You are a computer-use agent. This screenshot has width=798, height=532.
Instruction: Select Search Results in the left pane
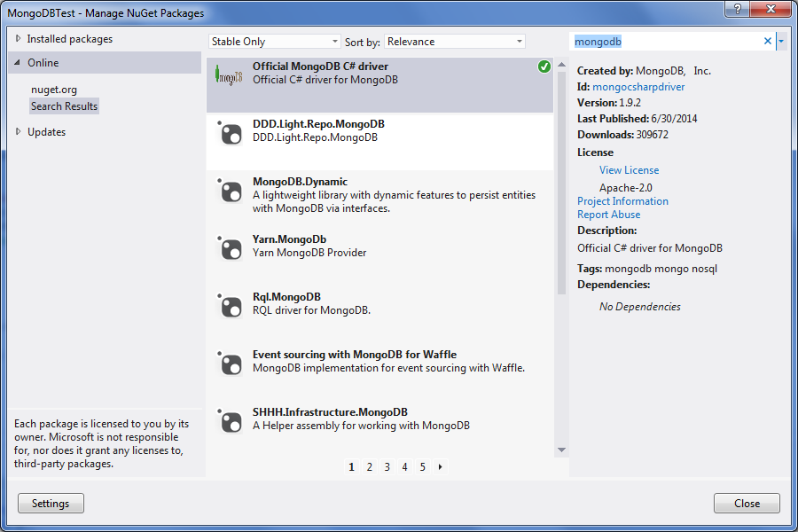(x=64, y=106)
